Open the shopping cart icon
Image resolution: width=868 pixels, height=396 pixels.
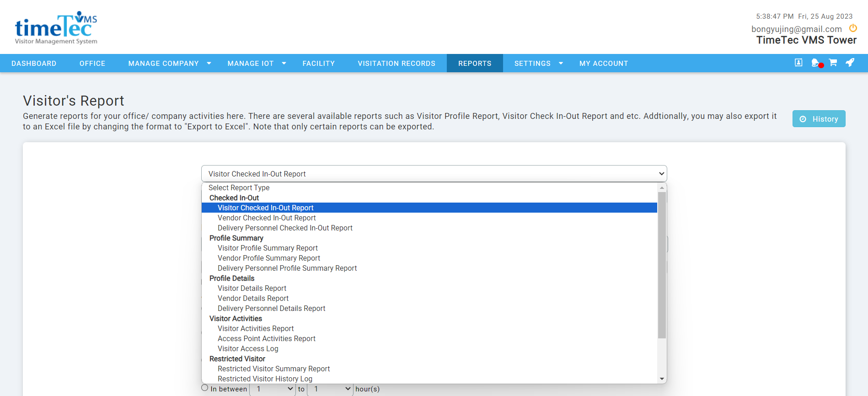coord(833,63)
